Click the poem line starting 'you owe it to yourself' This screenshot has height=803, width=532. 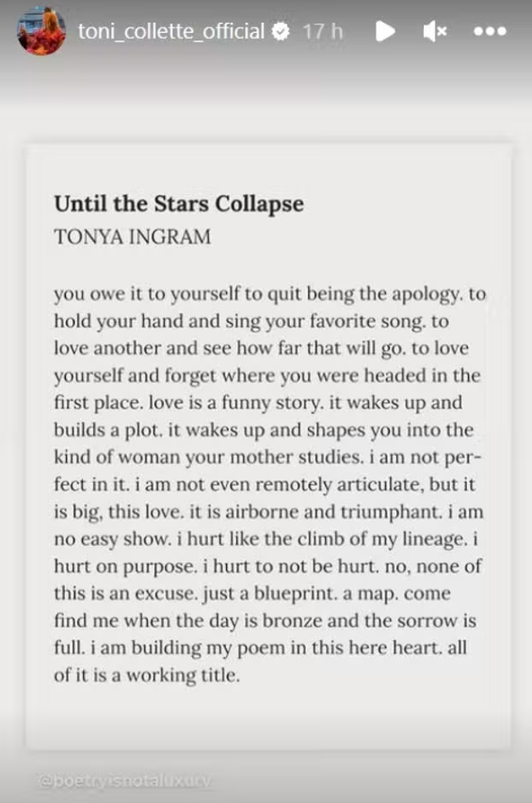tap(270, 295)
